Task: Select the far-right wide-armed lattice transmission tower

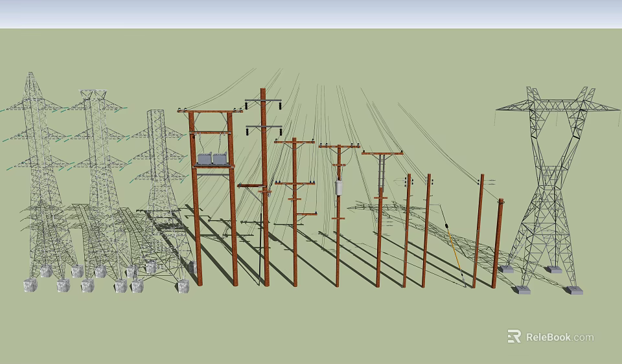Action: point(557,190)
